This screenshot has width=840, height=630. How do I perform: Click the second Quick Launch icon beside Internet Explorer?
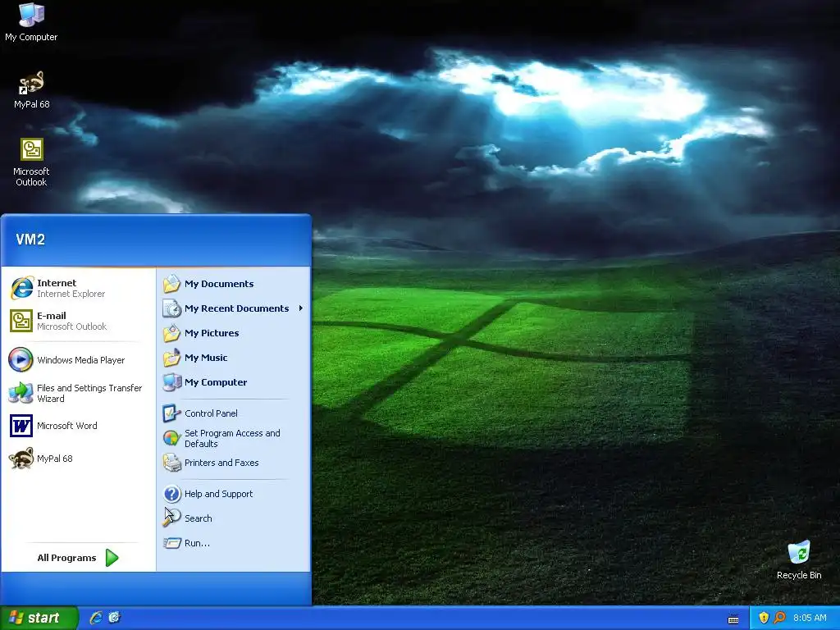point(114,618)
